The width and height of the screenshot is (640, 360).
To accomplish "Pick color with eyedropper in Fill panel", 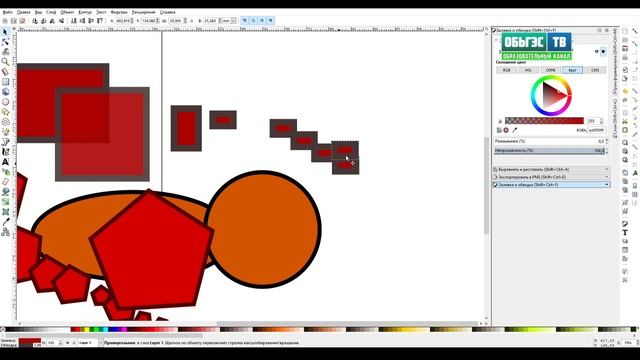I will click(x=515, y=130).
